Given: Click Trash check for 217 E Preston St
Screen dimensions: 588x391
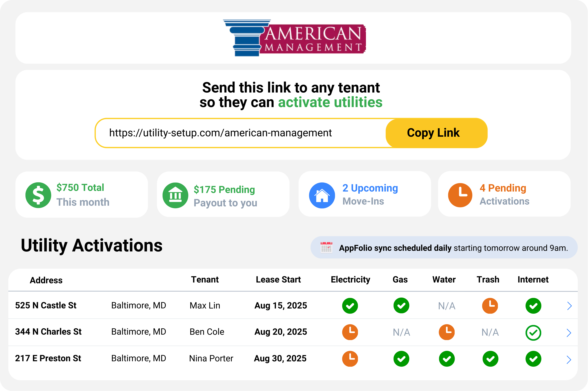Looking at the screenshot, I should click(491, 359).
